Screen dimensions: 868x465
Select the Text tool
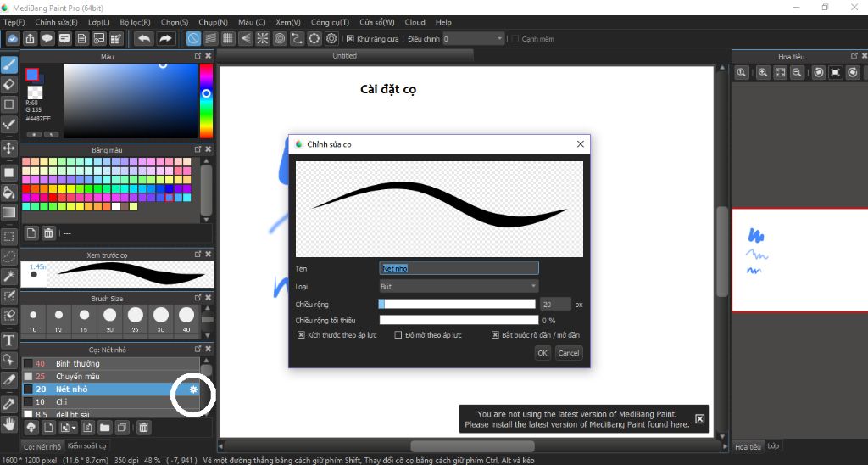pyautogui.click(x=8, y=339)
